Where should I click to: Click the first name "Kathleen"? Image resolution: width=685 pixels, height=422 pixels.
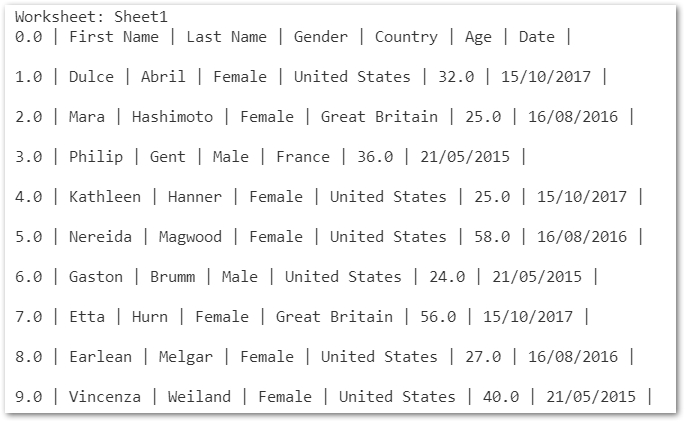[105, 197]
